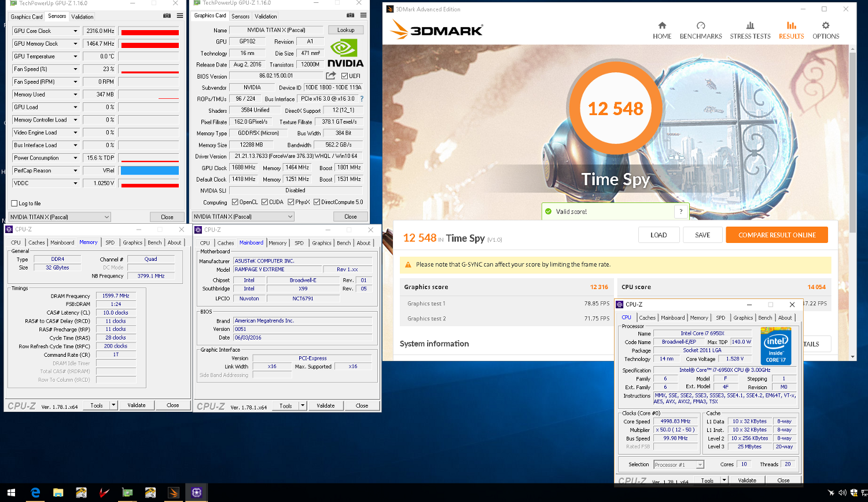Click Close in GPU-Z Sensors window
This screenshot has width=868, height=502.
[167, 217]
